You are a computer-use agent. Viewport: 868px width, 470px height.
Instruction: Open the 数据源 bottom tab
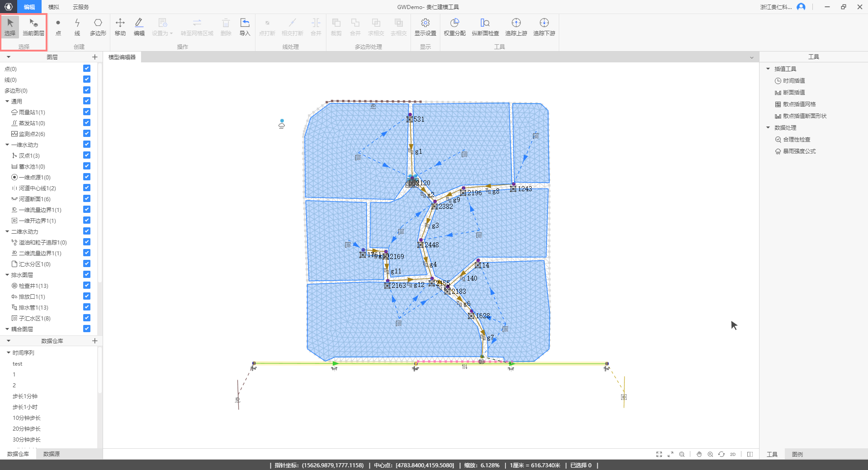coord(51,454)
